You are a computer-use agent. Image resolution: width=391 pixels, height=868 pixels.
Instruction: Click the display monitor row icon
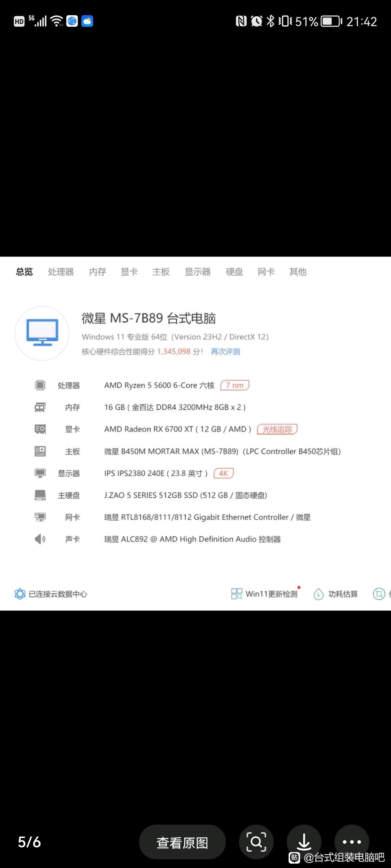pos(40,473)
